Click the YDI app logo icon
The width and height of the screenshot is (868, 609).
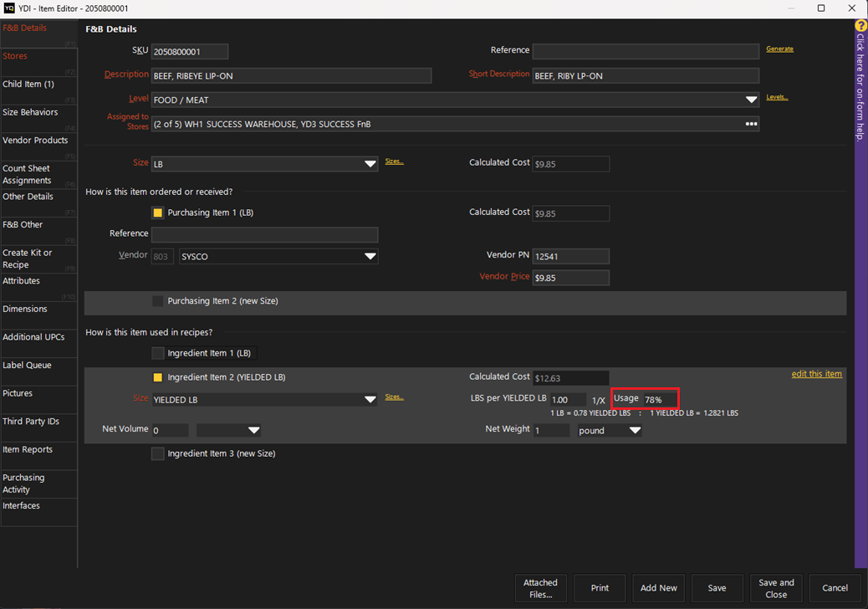(x=9, y=8)
